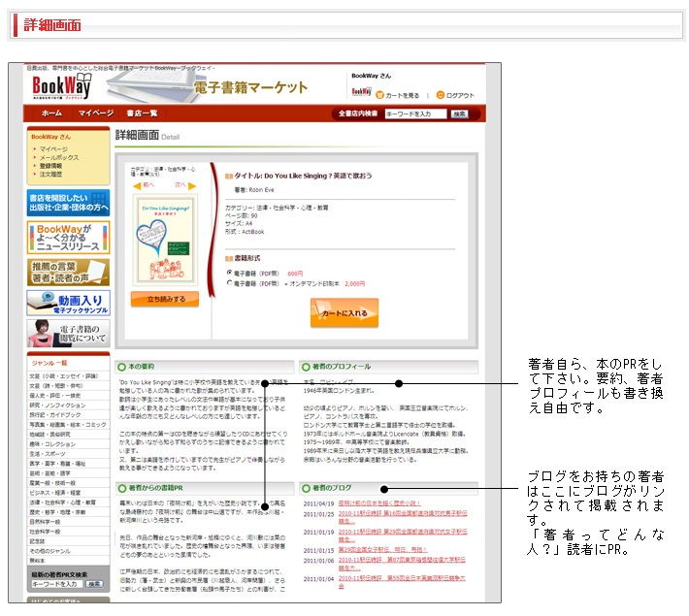Image resolution: width=689 pixels, height=616 pixels.
Task: Open the ホーム menu item
Action: point(51,113)
